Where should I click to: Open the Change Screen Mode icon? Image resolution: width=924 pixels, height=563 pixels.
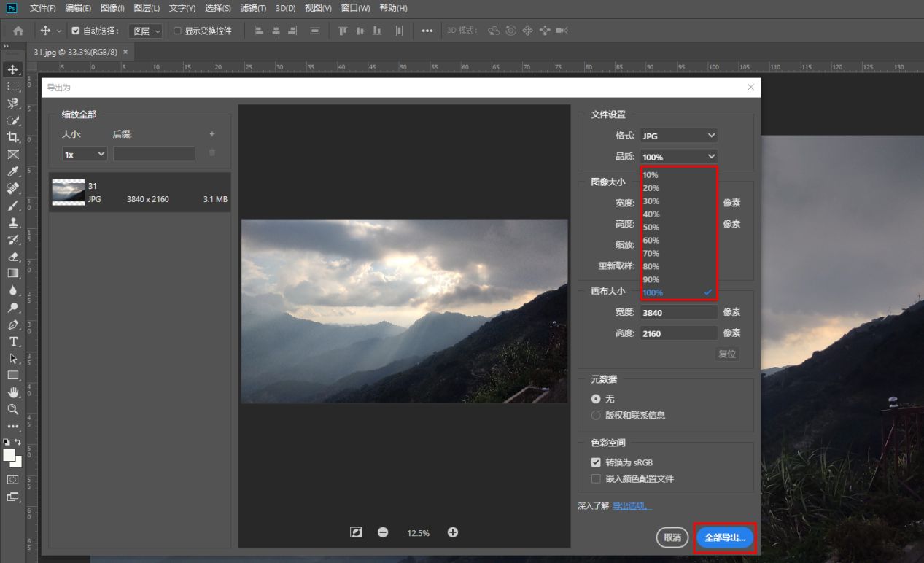point(13,497)
